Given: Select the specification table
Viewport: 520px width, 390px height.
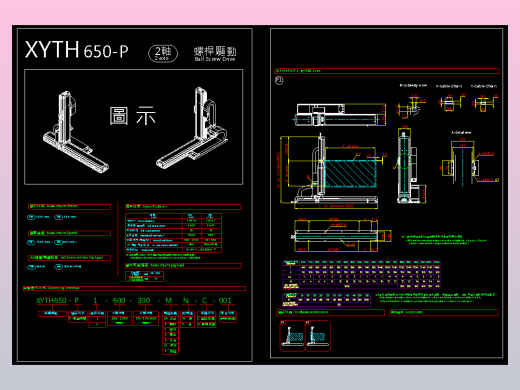Looking at the screenshot, I should click(174, 233).
